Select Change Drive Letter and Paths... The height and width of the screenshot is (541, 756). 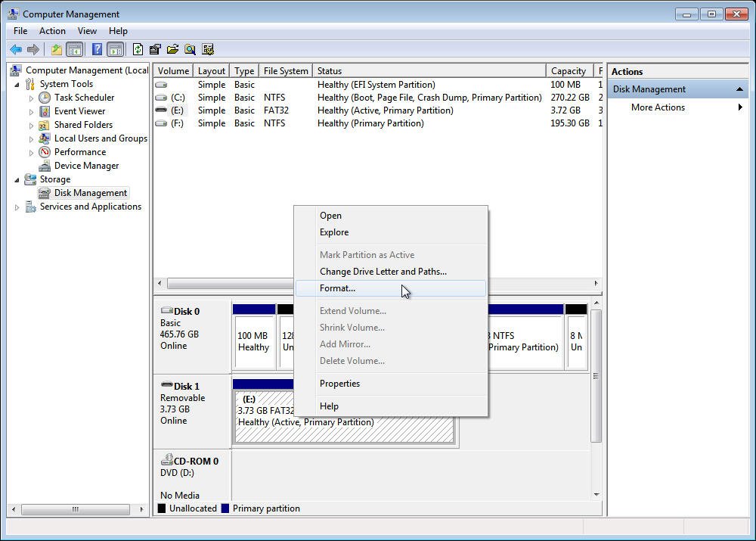coord(383,272)
